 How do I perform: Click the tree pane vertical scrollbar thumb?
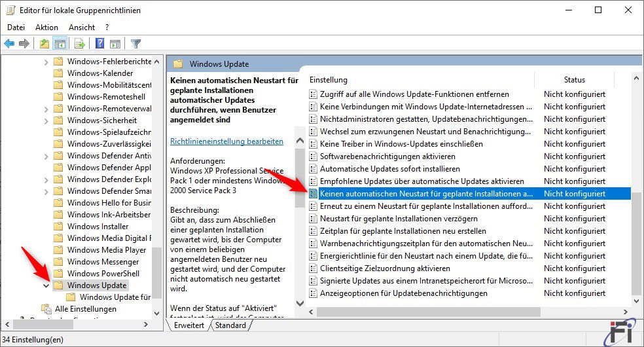tap(156, 272)
